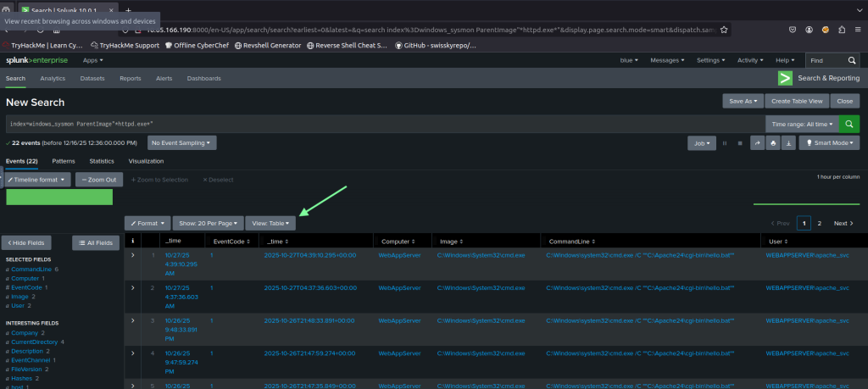
Task: Click the Print results icon
Action: click(x=773, y=143)
